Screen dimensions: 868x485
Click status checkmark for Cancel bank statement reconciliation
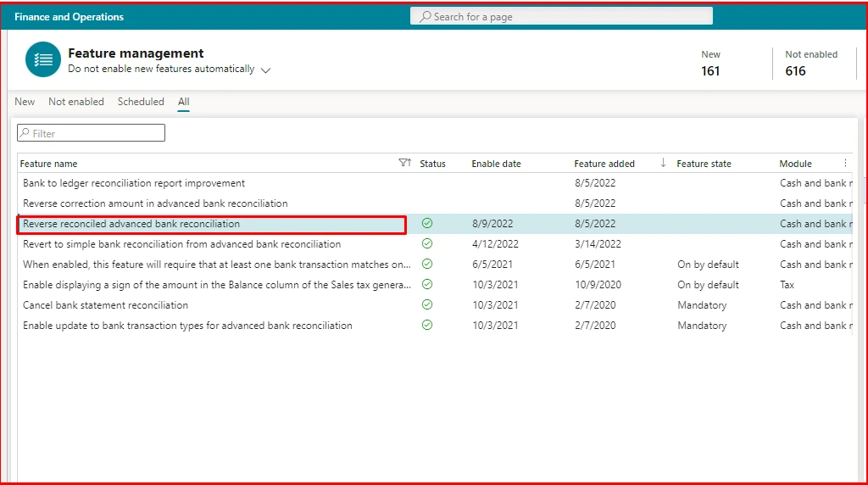tap(427, 304)
